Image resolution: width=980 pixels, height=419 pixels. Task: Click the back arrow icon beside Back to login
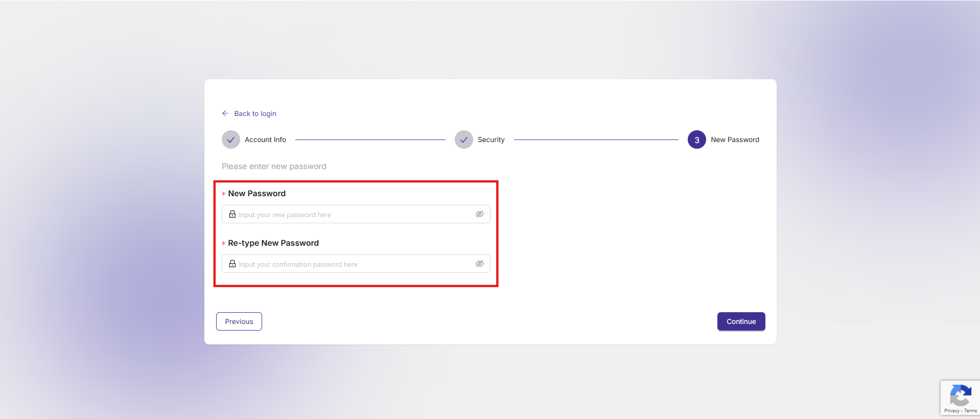click(x=225, y=113)
